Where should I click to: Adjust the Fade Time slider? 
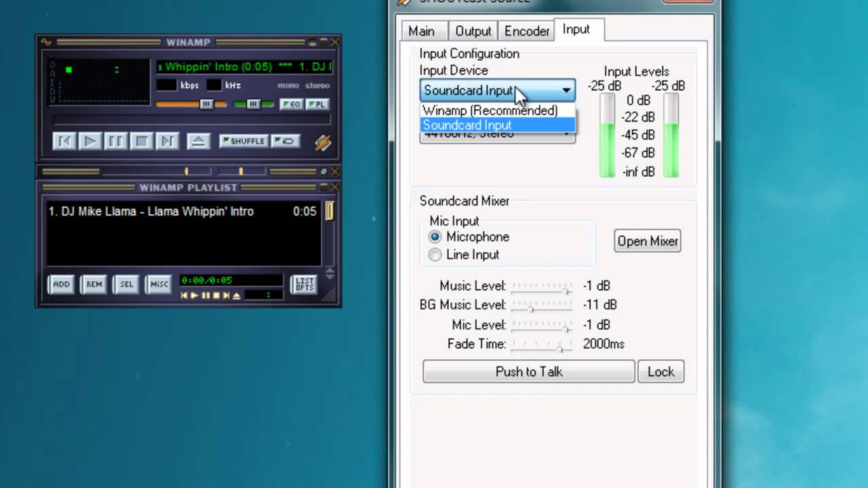tap(542, 345)
